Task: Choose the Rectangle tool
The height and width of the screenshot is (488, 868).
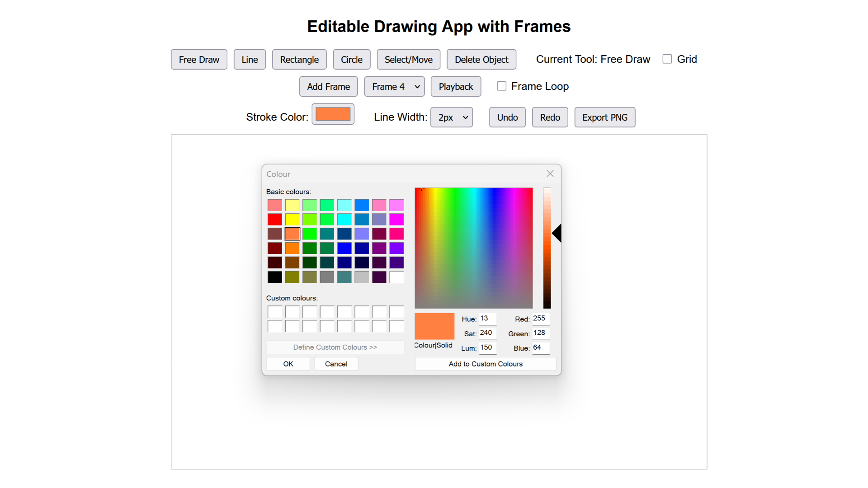Action: coord(299,60)
